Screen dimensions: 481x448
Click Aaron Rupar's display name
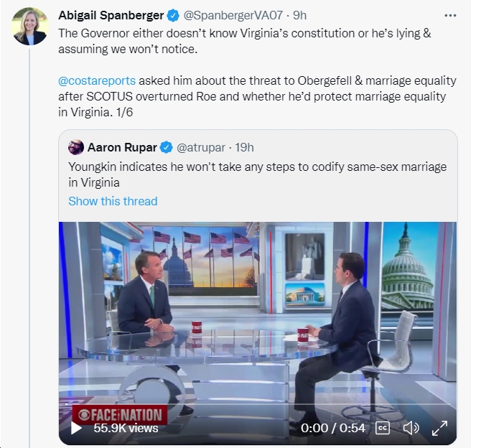122,148
